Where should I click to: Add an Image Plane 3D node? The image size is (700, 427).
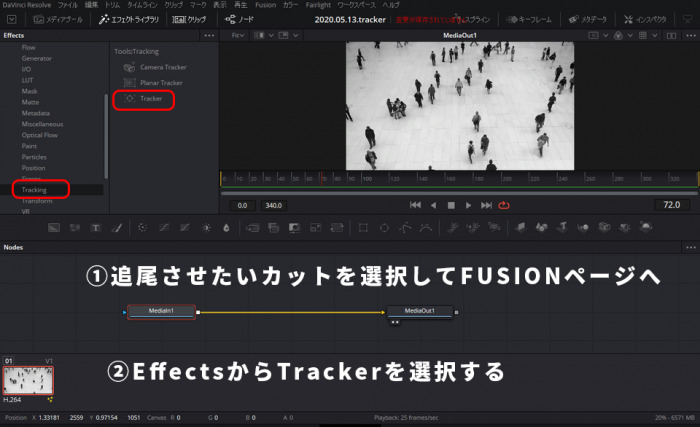click(x=520, y=227)
